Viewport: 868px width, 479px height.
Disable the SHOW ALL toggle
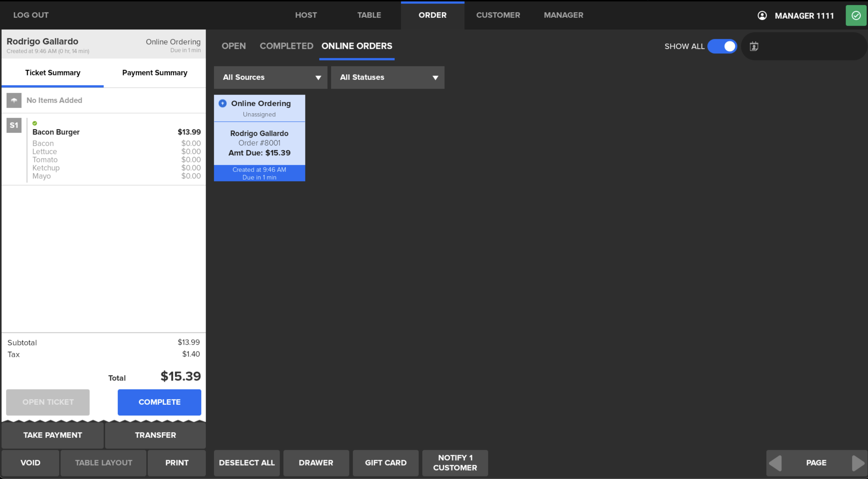pyautogui.click(x=722, y=46)
